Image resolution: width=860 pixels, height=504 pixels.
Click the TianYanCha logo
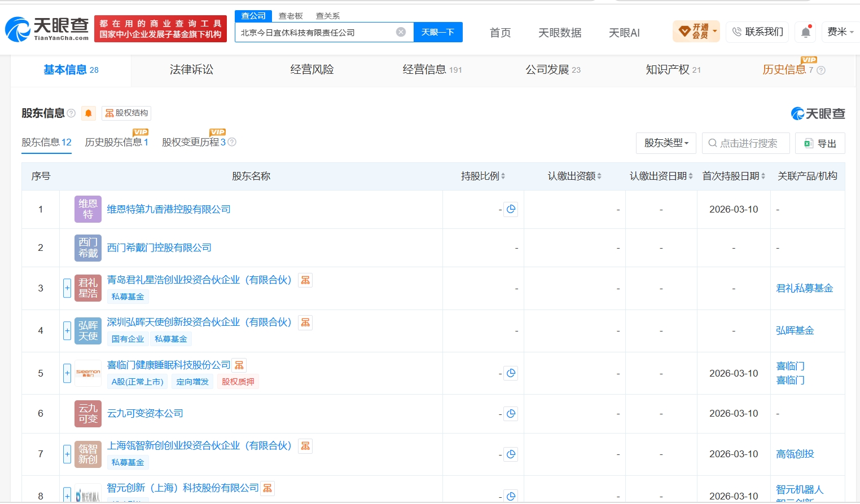[x=47, y=29]
